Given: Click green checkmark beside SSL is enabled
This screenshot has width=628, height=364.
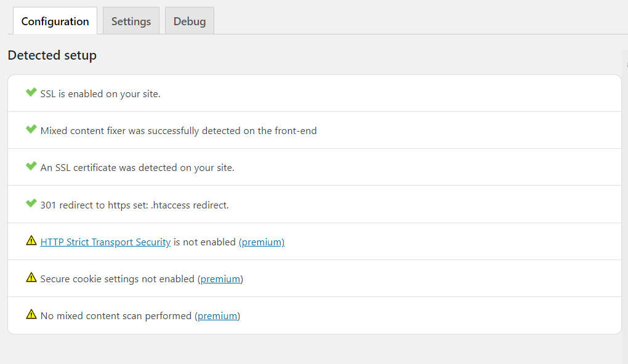Looking at the screenshot, I should (x=31, y=93).
